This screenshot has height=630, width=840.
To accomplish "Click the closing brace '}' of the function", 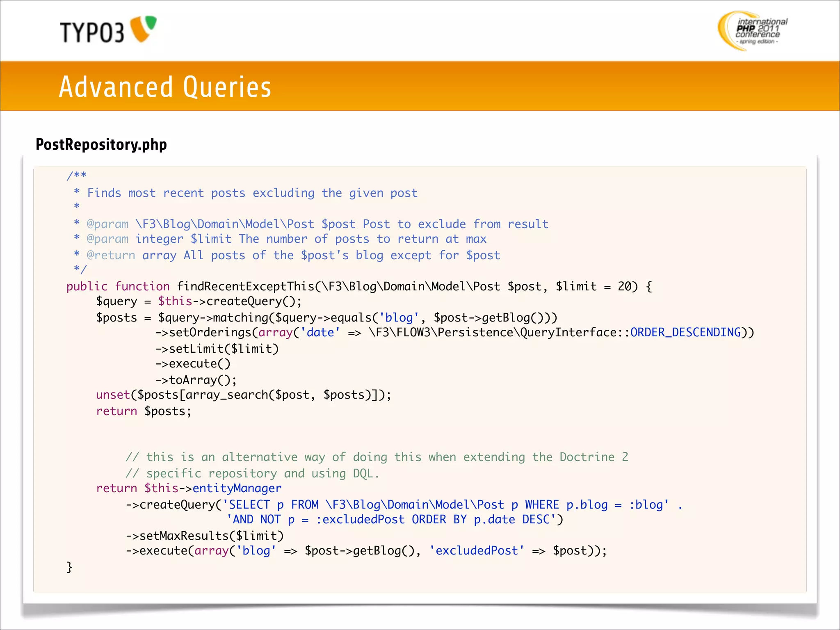I will click(x=70, y=567).
